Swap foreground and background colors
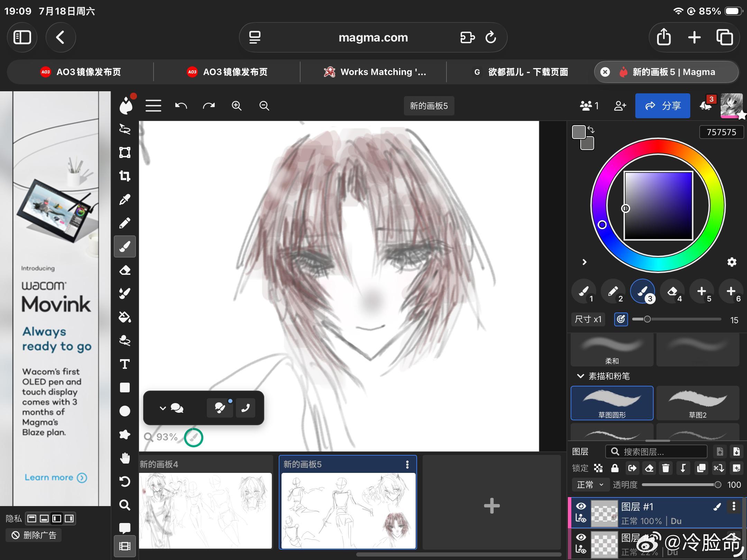The width and height of the screenshot is (747, 560). pyautogui.click(x=591, y=130)
